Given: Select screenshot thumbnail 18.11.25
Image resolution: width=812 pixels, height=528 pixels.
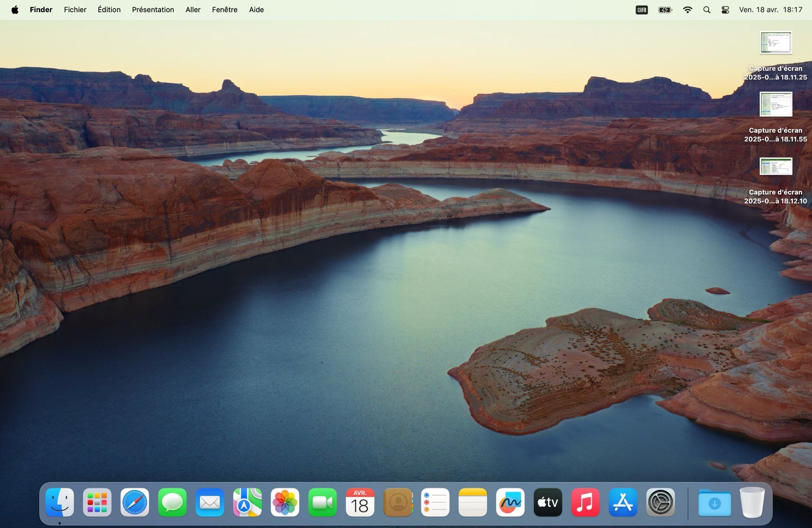Looking at the screenshot, I should tap(776, 42).
